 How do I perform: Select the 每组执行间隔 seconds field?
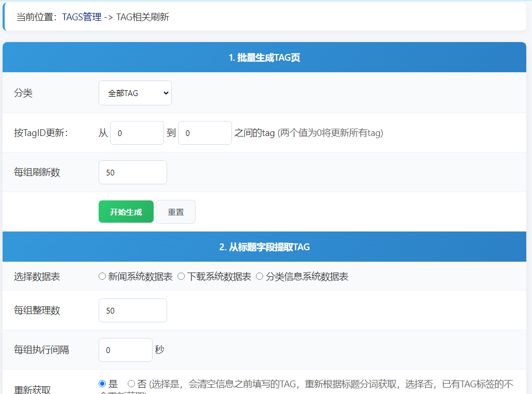(125, 349)
